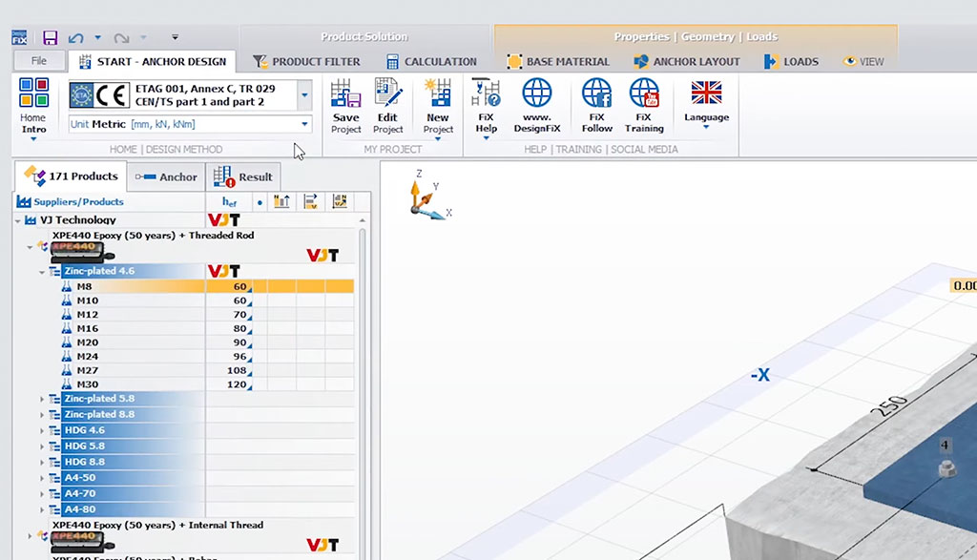This screenshot has height=560, width=977.
Task: Click the Redo arrow icon
Action: click(121, 38)
